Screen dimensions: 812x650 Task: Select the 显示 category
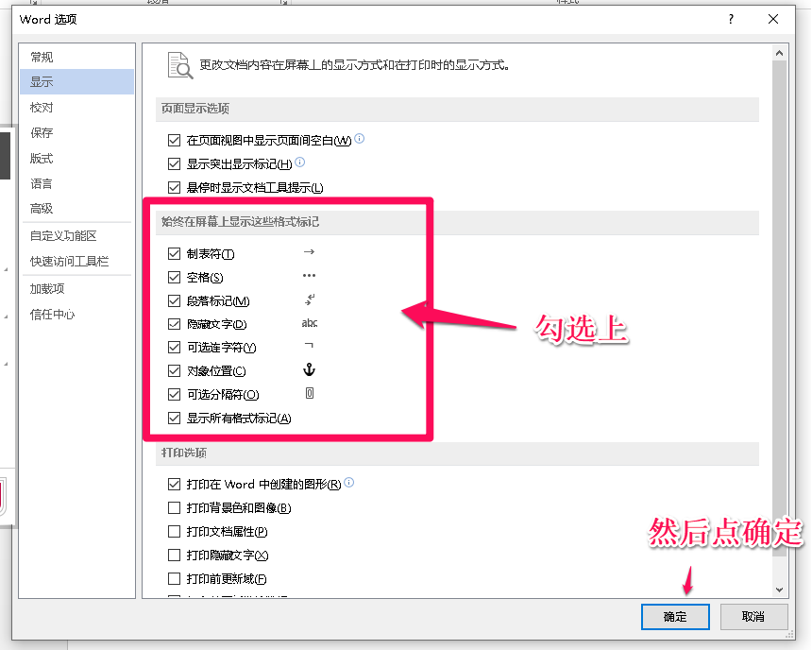tap(76, 82)
